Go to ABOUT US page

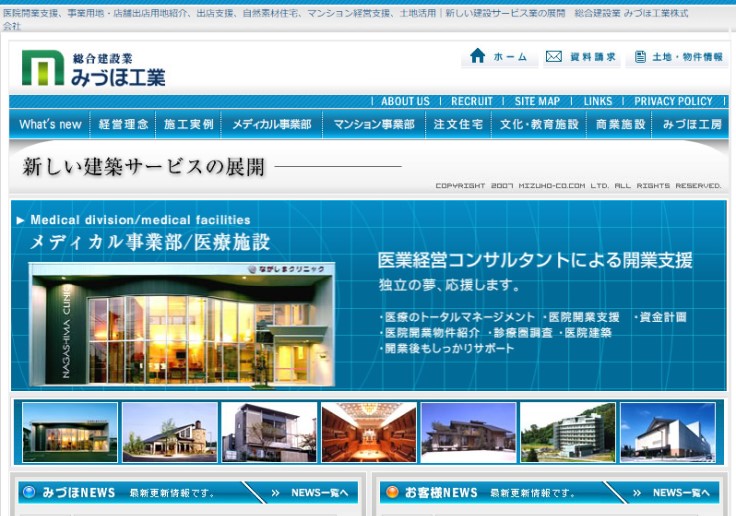point(405,101)
